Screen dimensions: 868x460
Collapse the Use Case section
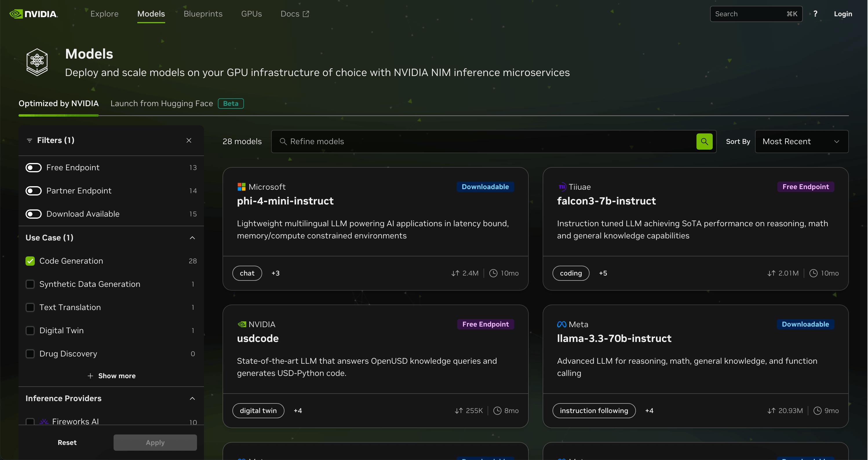click(192, 238)
